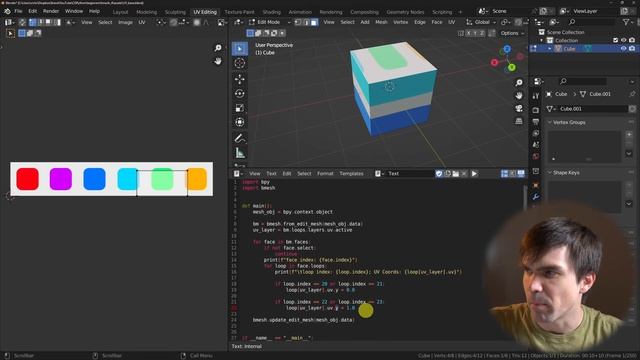
Task: Enable edge select mode in the 3D viewport
Action: pyautogui.click(x=306, y=22)
